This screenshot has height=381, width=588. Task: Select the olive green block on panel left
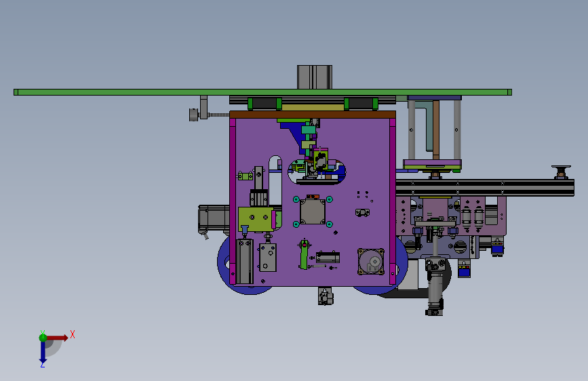click(256, 219)
